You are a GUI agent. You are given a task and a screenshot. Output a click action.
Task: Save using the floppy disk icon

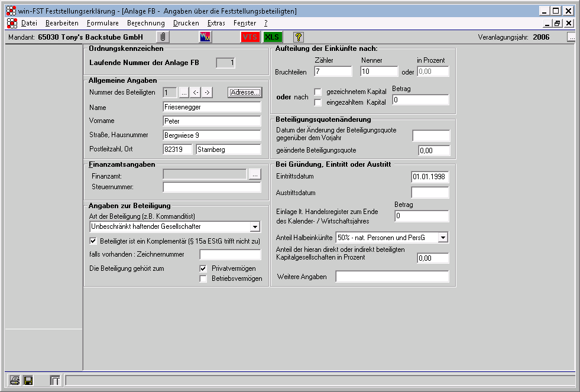[28, 381]
